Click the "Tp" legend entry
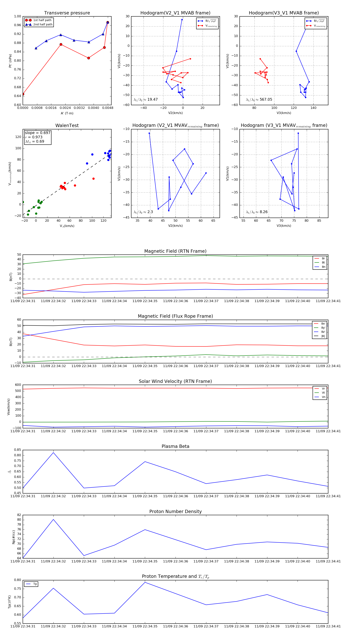Screen dimensions: 351x644 point(31,584)
